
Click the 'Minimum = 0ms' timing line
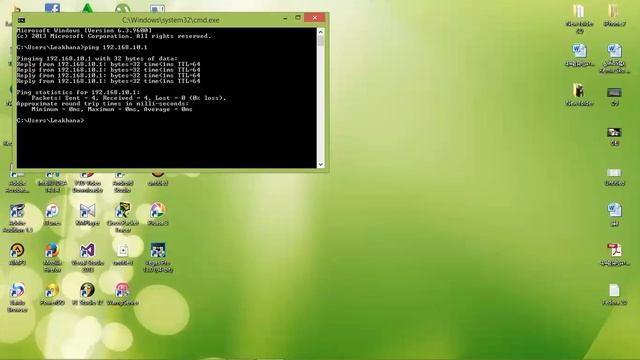click(x=112, y=109)
